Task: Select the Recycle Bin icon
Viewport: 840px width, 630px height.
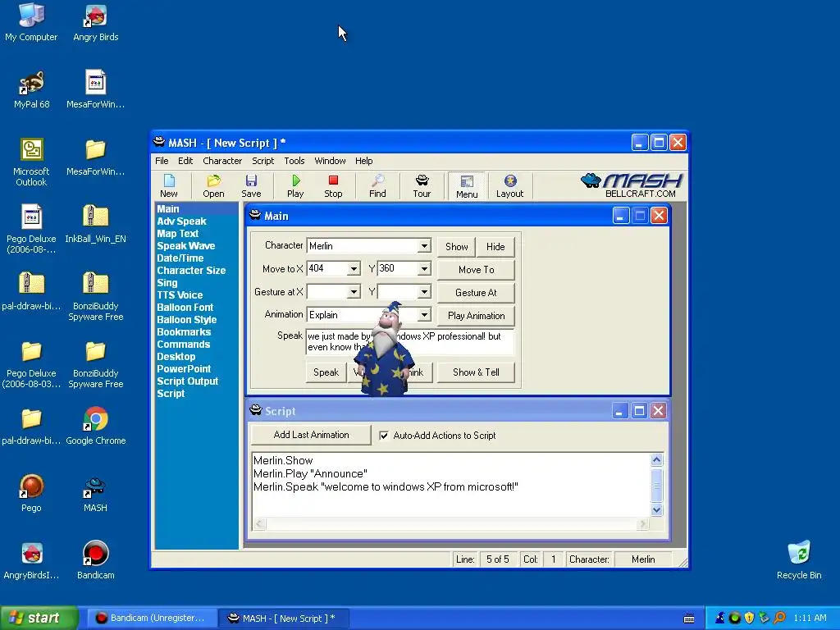Action: click(x=799, y=560)
